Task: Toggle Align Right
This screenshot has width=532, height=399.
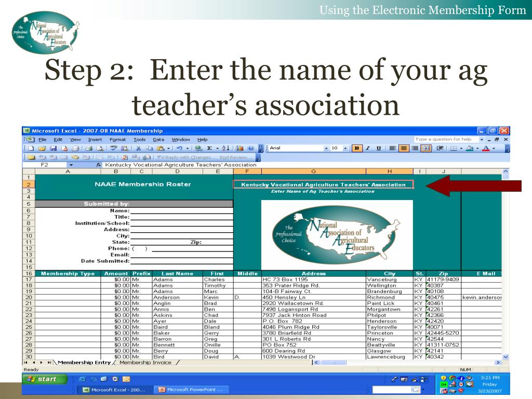Action: 415,148
